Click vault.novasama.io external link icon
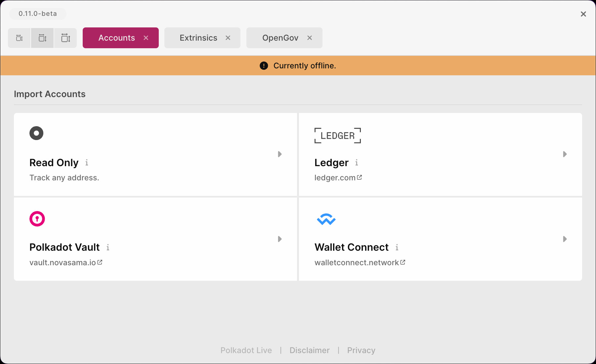 (x=100, y=262)
